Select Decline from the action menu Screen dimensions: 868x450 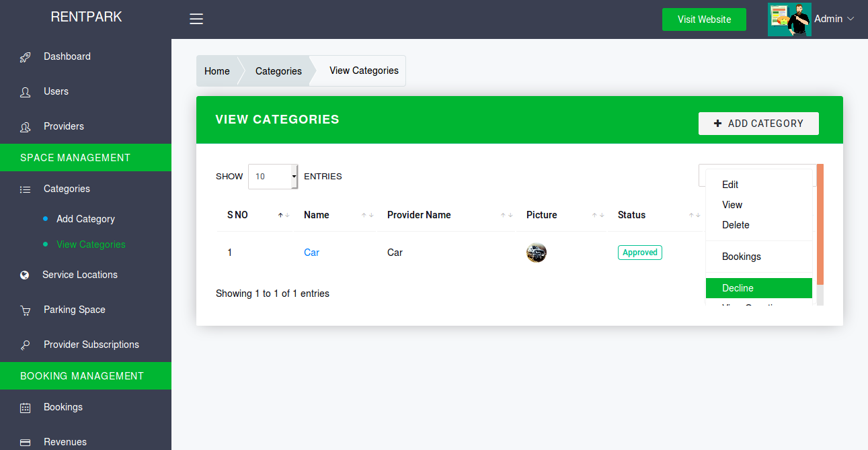[758, 288]
